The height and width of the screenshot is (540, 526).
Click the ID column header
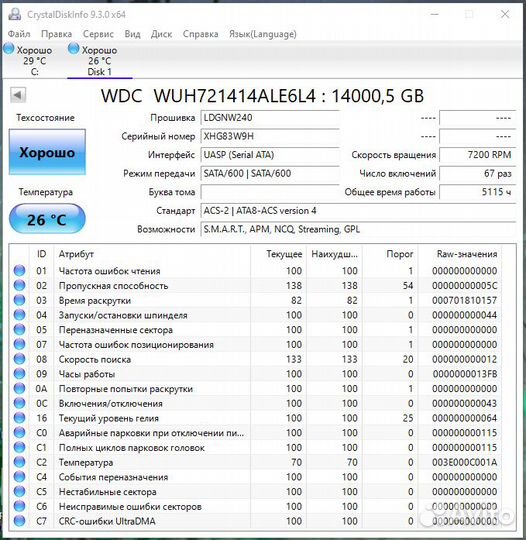41,254
